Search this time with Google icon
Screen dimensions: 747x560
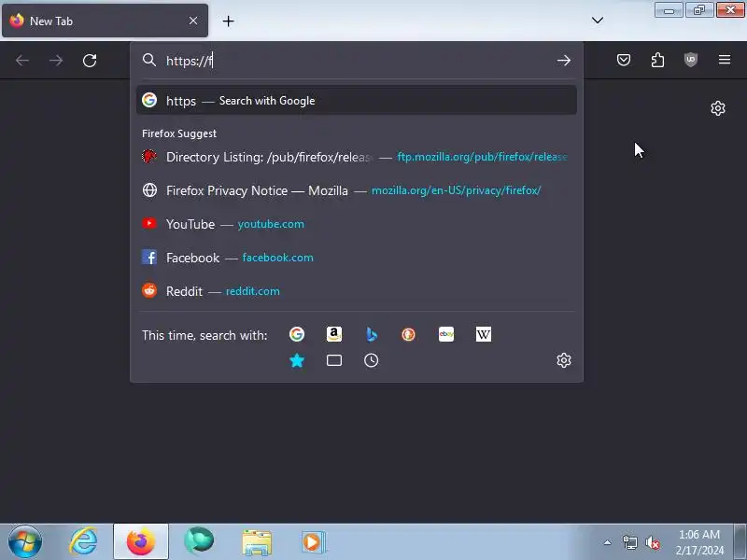click(297, 334)
